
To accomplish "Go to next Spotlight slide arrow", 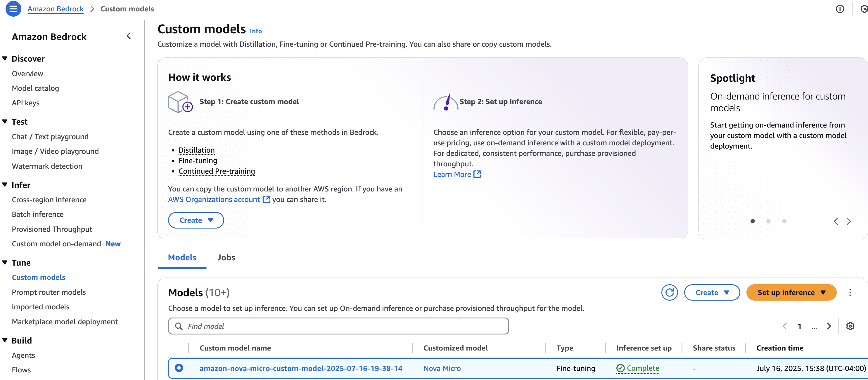I will 848,221.
